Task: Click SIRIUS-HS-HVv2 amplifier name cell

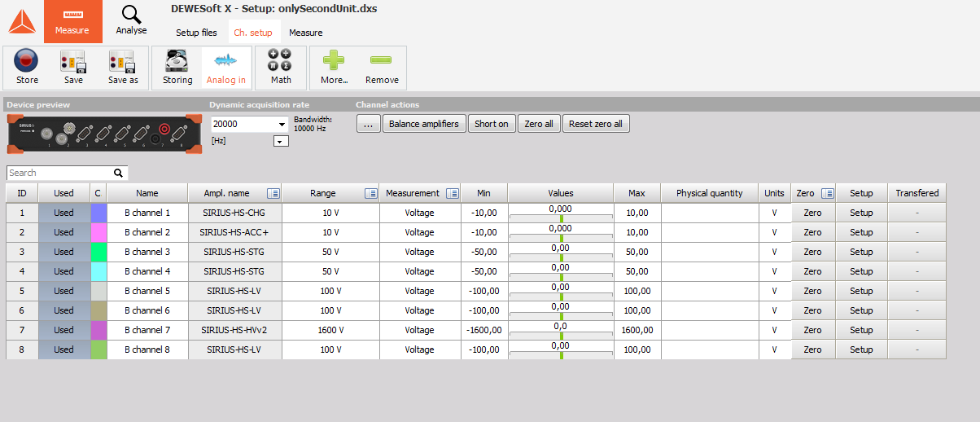Action: pyautogui.click(x=235, y=330)
